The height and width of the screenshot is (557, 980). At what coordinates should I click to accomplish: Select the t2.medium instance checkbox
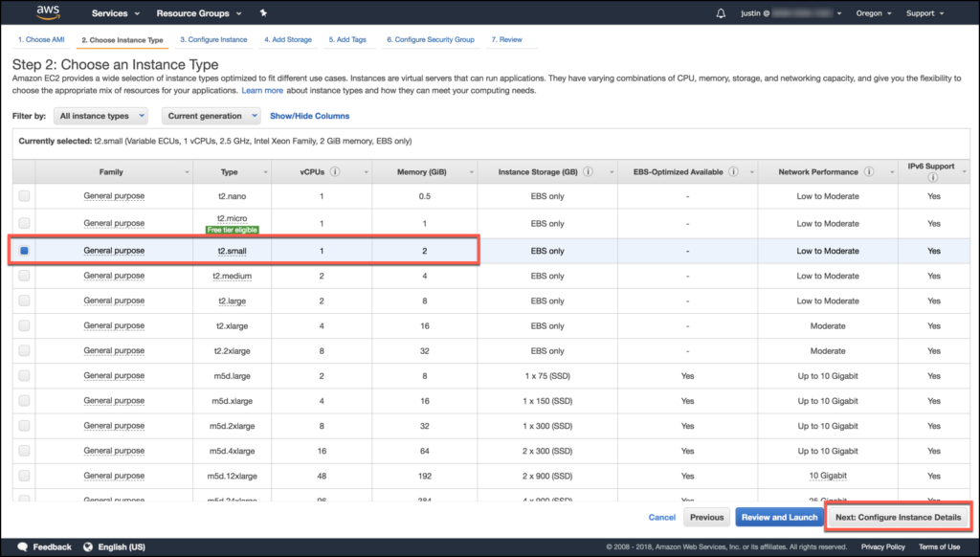[x=24, y=276]
